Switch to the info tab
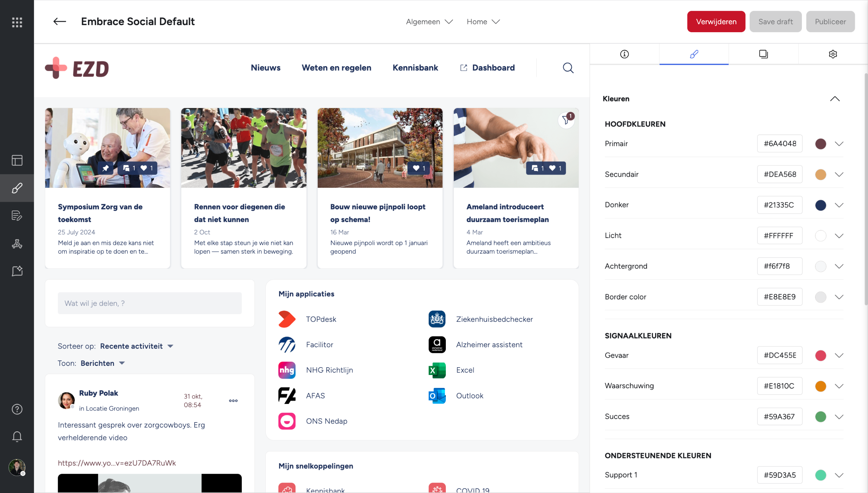The image size is (868, 493). click(624, 54)
